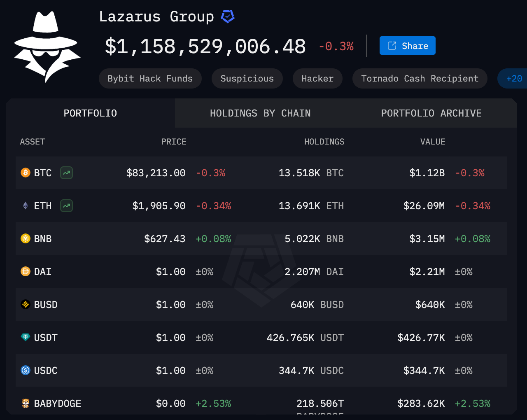Switch to Holdings By Chain tab
The image size is (527, 420).
260,113
